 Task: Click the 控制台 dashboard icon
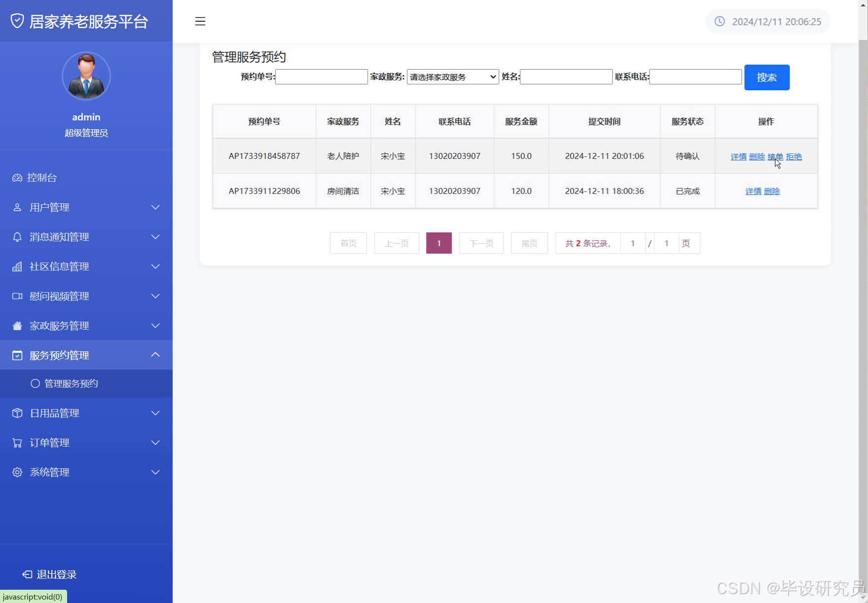(17, 178)
